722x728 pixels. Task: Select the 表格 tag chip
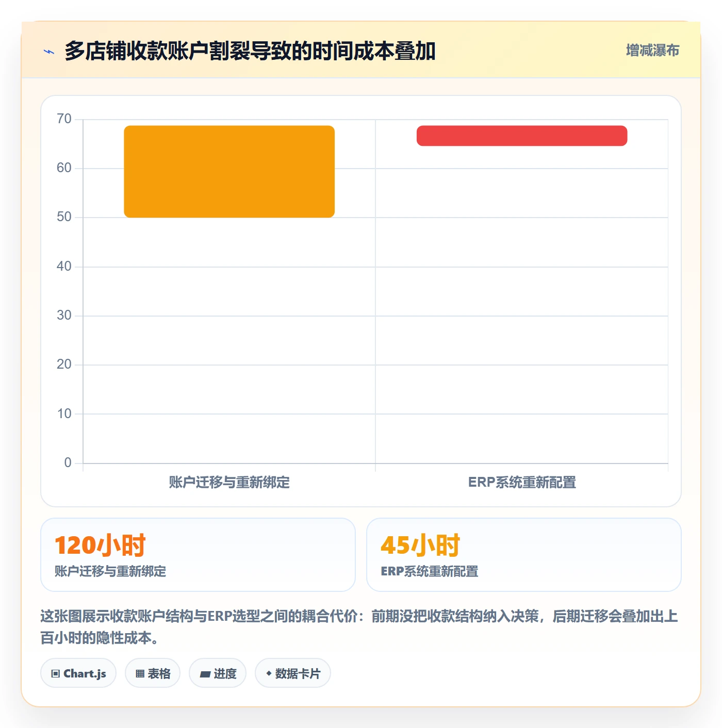coord(153,673)
